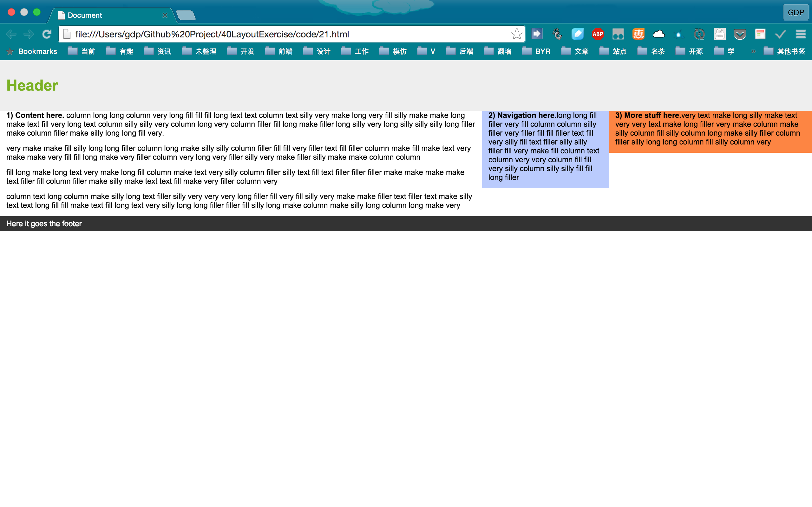Click the white cloud extension icon
812x507 pixels.
point(658,34)
